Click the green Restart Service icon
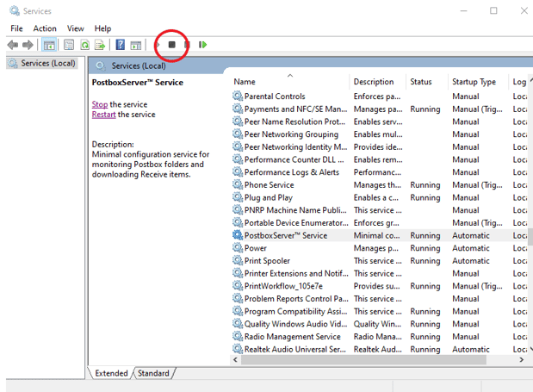Viewport: 533px width, 392px height. pos(203,45)
